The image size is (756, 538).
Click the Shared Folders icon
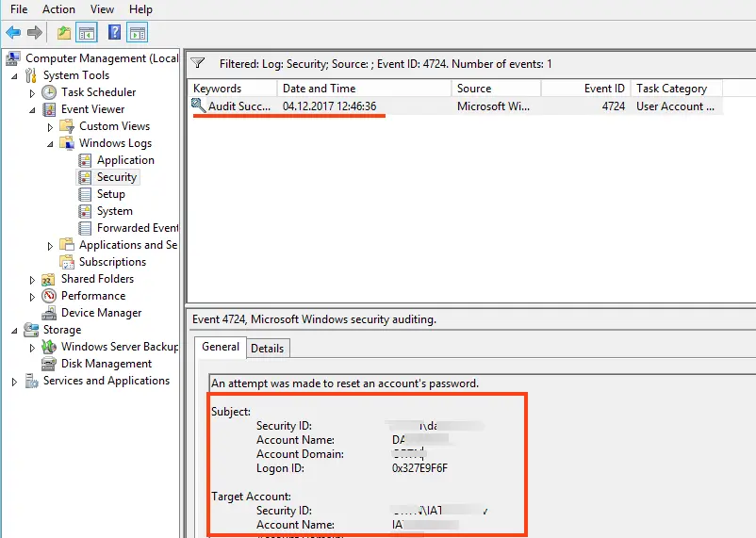coord(49,279)
